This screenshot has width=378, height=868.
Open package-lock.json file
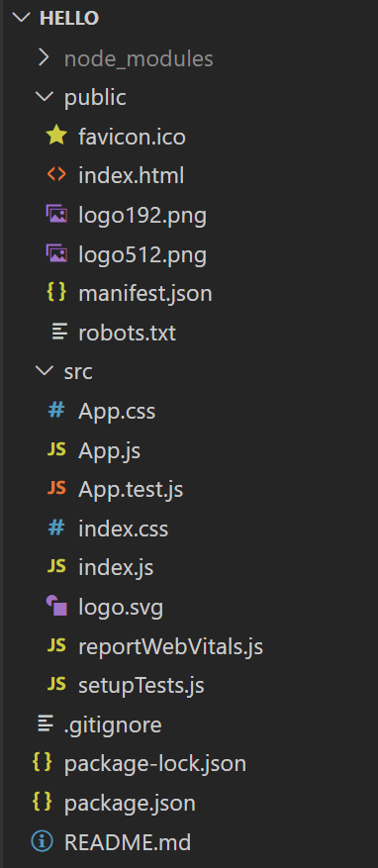[155, 764]
